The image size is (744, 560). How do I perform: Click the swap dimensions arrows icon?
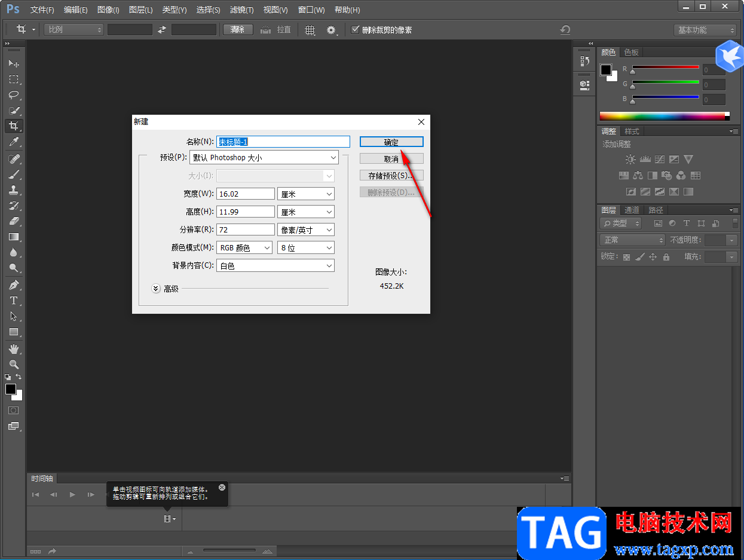pyautogui.click(x=162, y=29)
